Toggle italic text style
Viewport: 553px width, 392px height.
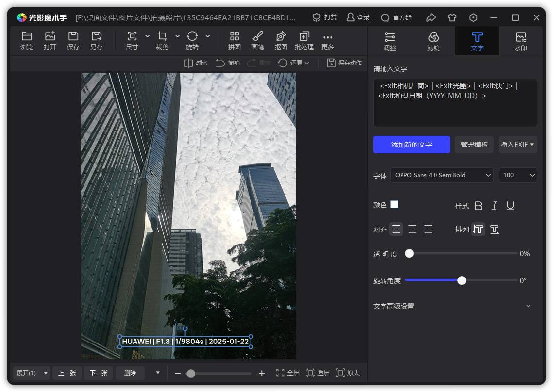[x=494, y=206]
